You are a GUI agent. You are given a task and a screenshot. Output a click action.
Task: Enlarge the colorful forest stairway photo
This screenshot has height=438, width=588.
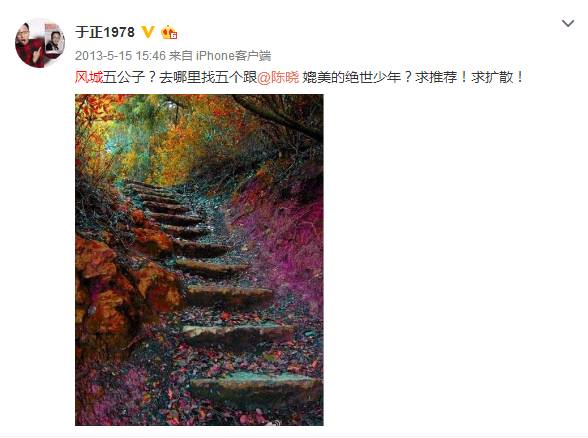pos(199,260)
